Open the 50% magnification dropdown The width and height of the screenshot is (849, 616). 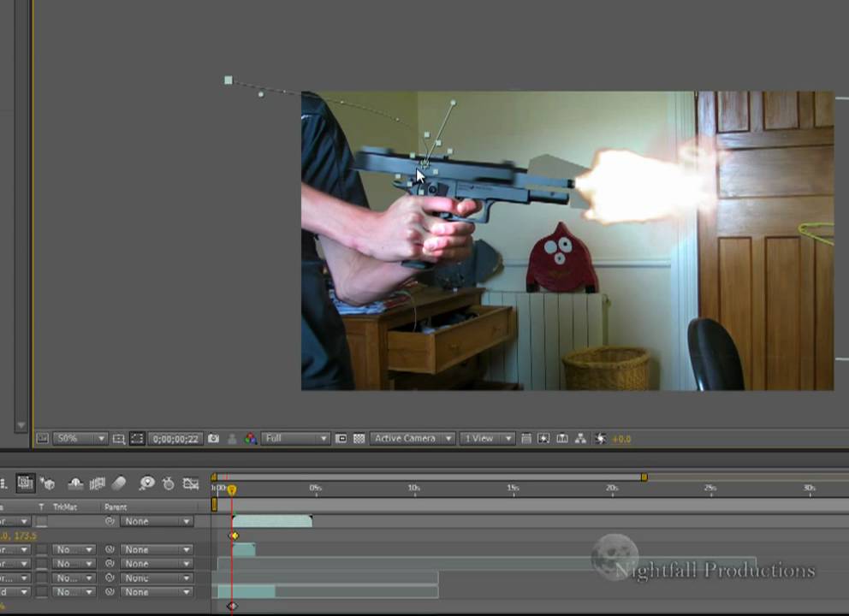pyautogui.click(x=80, y=438)
